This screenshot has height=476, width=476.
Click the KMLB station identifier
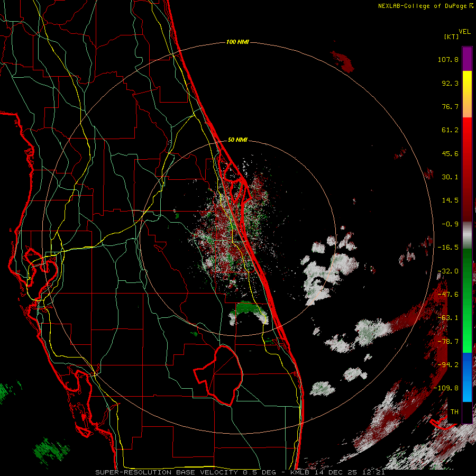pyautogui.click(x=300, y=472)
